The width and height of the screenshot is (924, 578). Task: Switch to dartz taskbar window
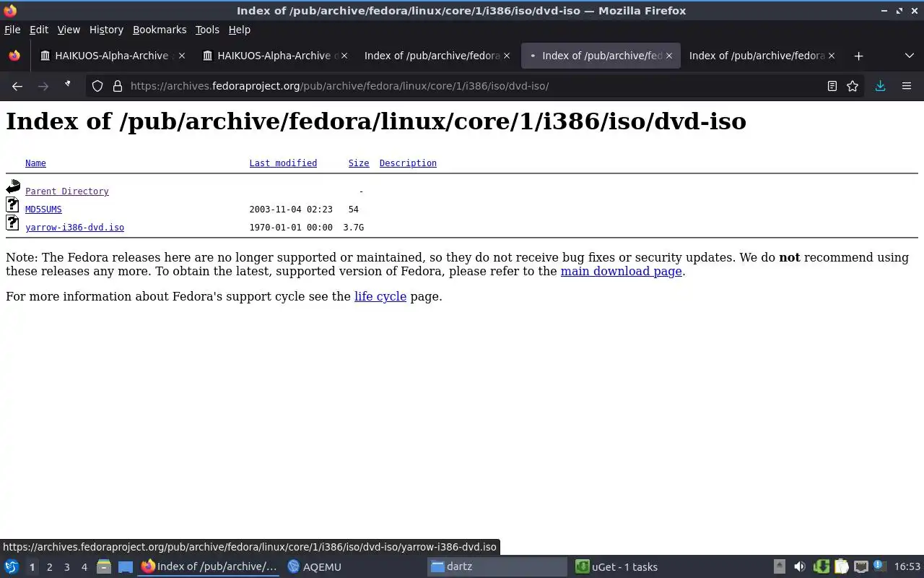point(497,566)
